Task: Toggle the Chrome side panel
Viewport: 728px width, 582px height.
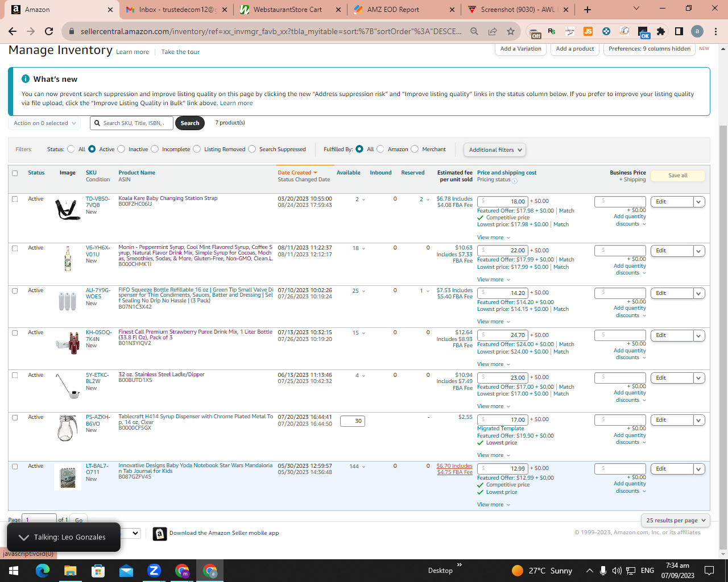Action: pos(679,31)
